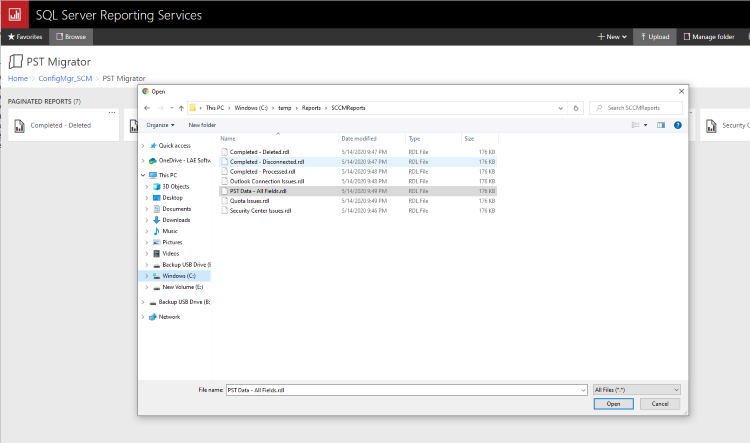Click the SQL Server Reporting Services logo icon
The image size is (750, 443).
pos(14,14)
